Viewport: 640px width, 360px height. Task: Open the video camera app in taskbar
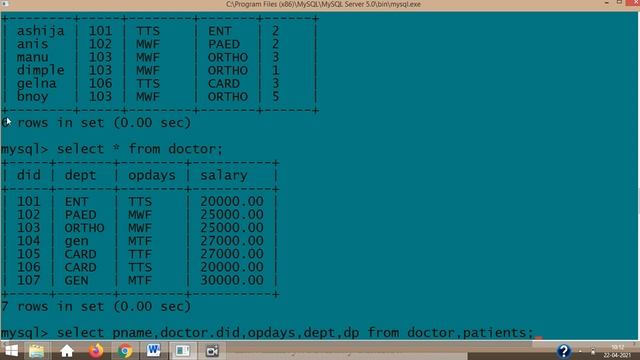point(212,351)
